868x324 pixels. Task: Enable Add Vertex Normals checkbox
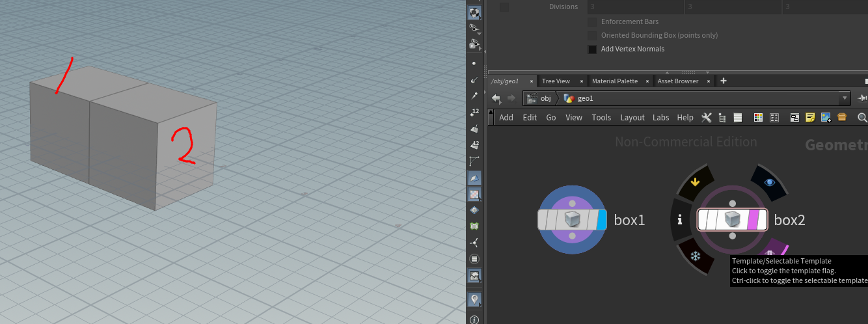click(592, 49)
